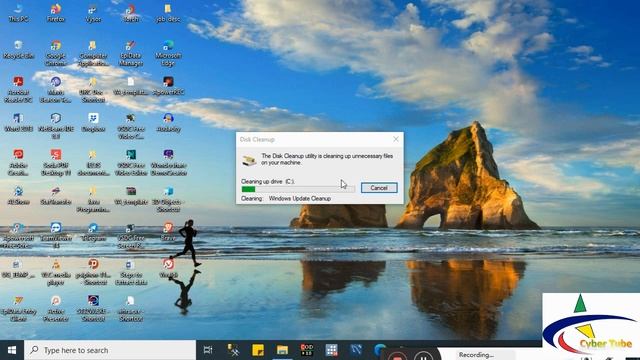This screenshot has height=360, width=640.
Task: Launch the Vivaldi desktop shortcut
Action: tap(168, 269)
